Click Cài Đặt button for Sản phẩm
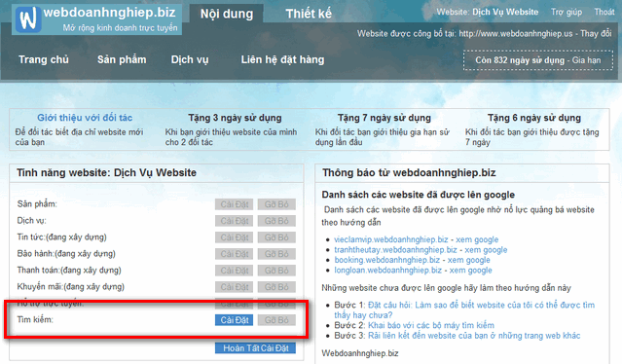 pos(234,204)
